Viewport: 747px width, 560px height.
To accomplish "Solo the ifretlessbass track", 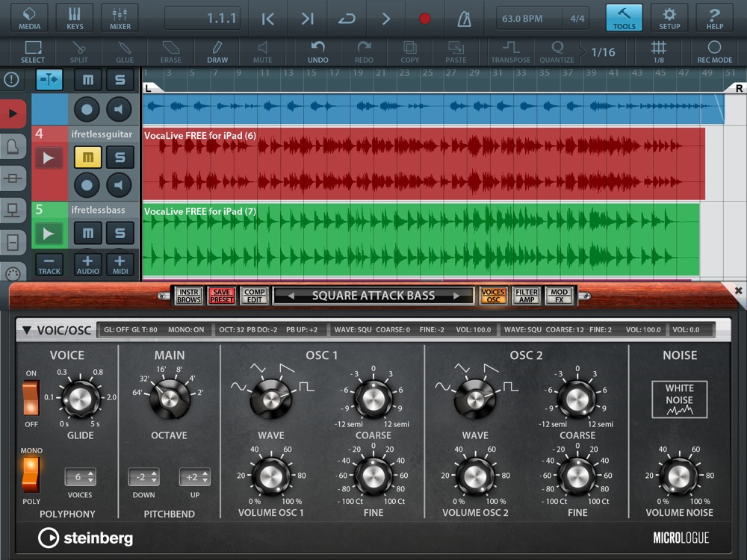I will (x=120, y=233).
